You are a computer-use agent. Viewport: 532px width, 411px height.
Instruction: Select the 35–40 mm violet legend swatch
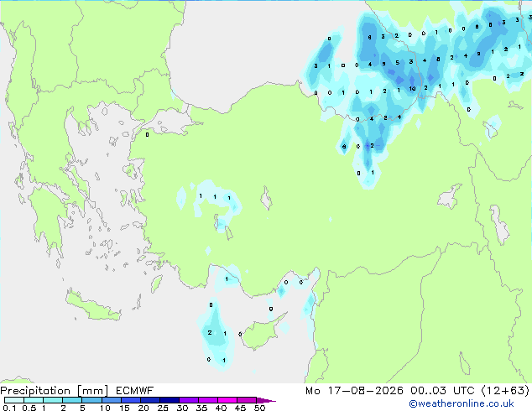coord(208,400)
